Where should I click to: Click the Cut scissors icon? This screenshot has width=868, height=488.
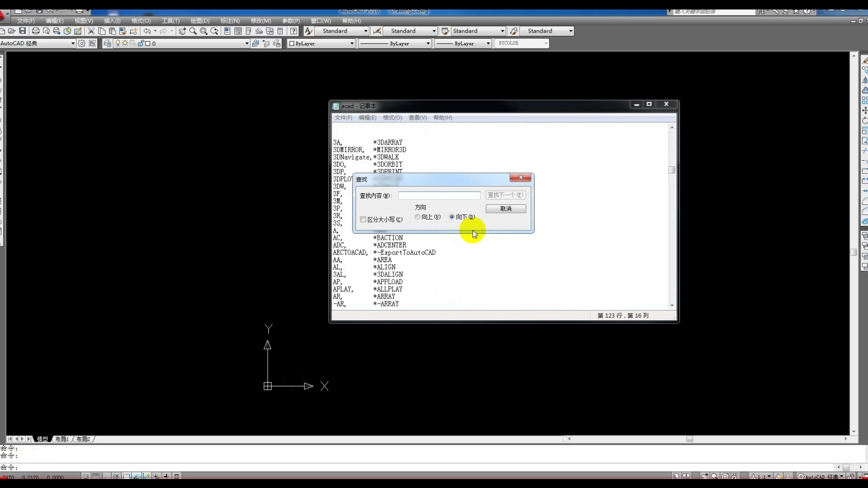[x=91, y=31]
